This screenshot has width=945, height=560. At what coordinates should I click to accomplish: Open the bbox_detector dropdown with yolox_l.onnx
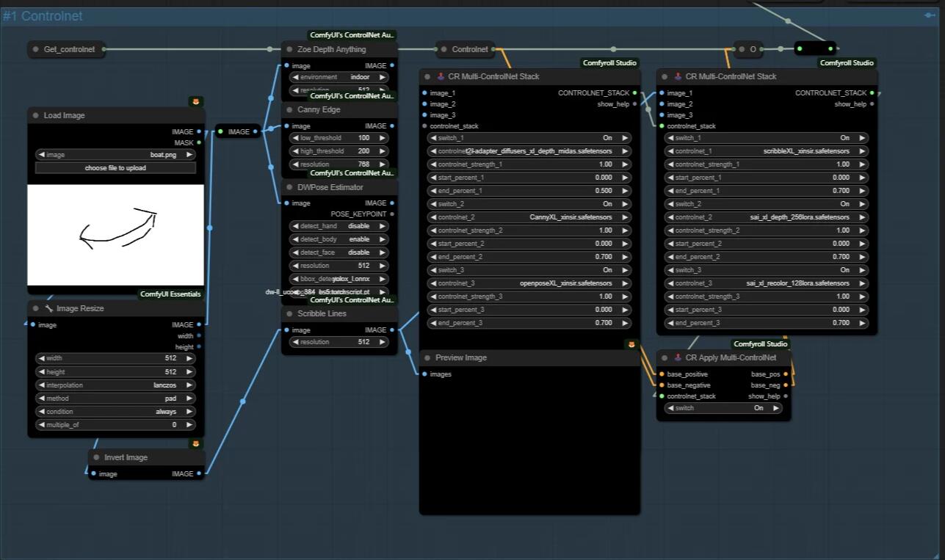[338, 279]
